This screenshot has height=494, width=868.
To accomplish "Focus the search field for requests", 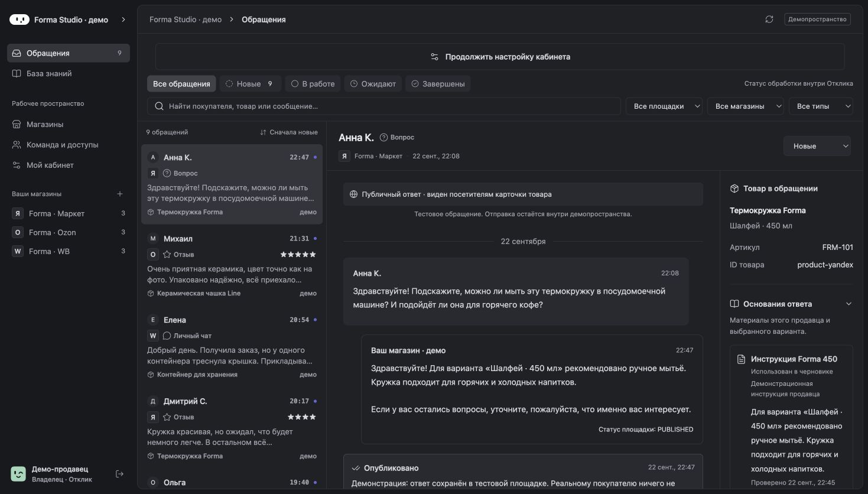I will [x=384, y=106].
